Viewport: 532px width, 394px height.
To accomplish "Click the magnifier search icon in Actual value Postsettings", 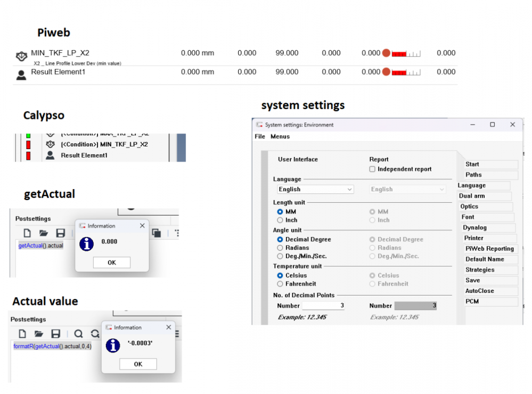I will pos(78,334).
